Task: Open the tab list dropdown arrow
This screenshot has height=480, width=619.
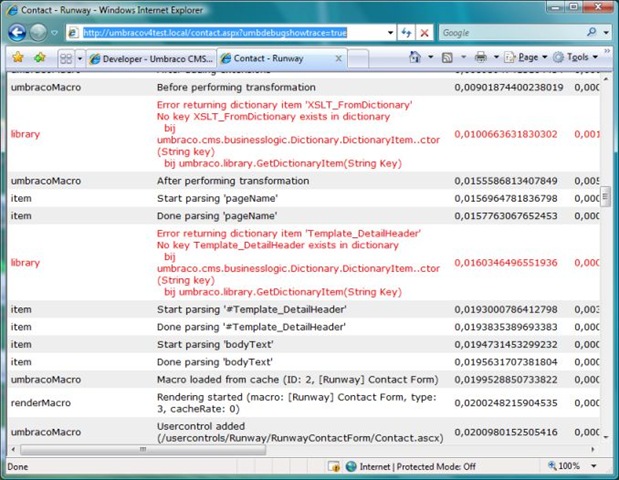Action: (80, 59)
